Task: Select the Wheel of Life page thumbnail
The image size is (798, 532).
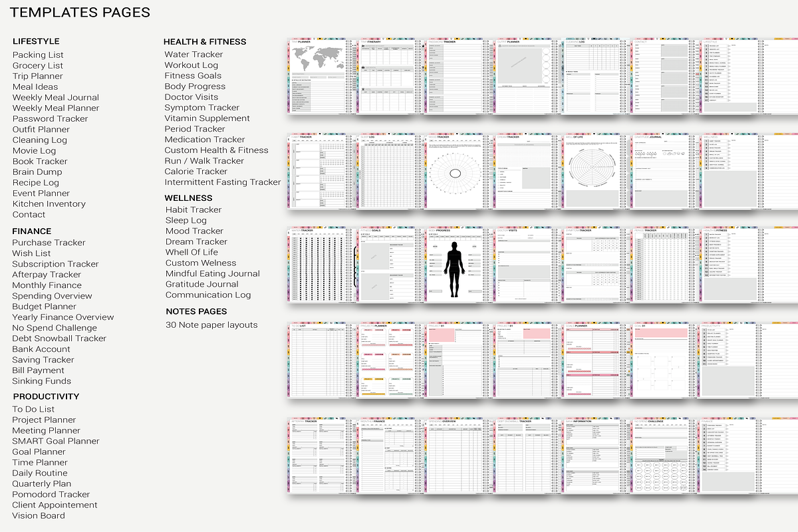Action: click(594, 170)
